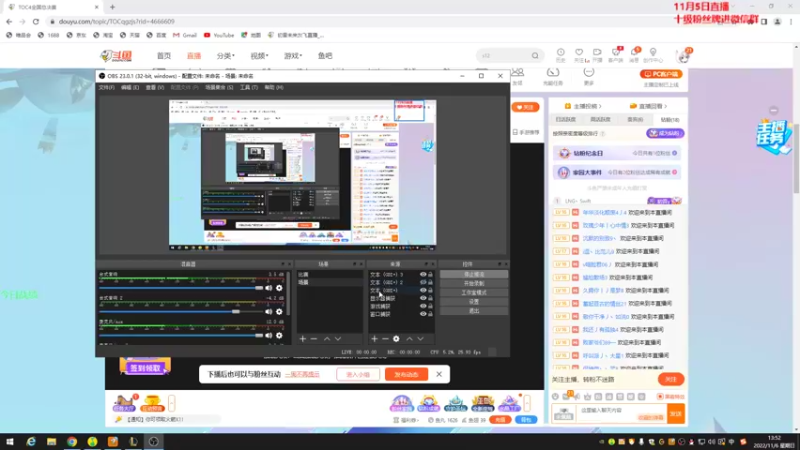Open Douyu 创作中心 lightbulb icon
Image resolution: width=800 pixels, height=450 pixels.
coord(653,53)
